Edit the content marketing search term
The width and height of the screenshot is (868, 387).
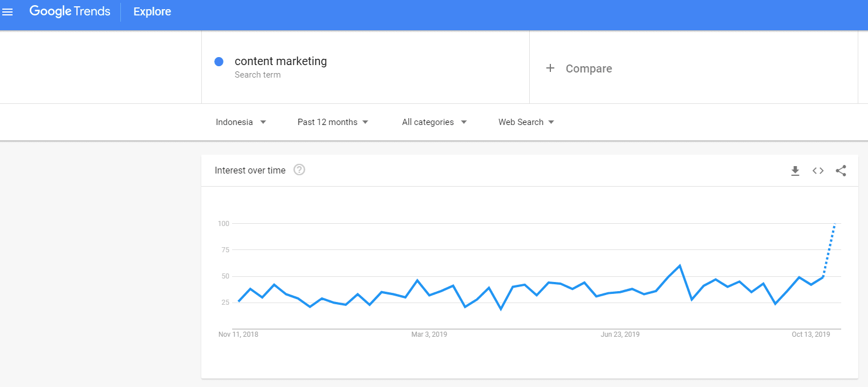(281, 62)
